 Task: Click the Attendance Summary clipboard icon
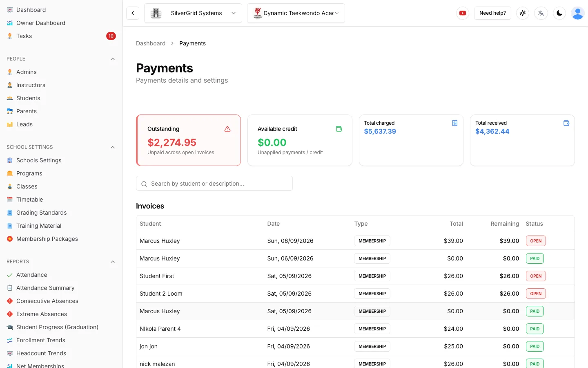10,288
